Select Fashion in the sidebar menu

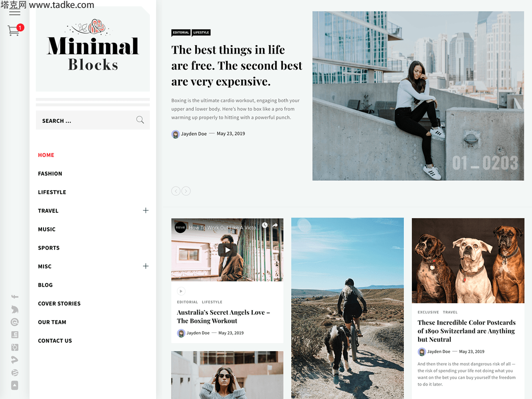click(x=50, y=174)
